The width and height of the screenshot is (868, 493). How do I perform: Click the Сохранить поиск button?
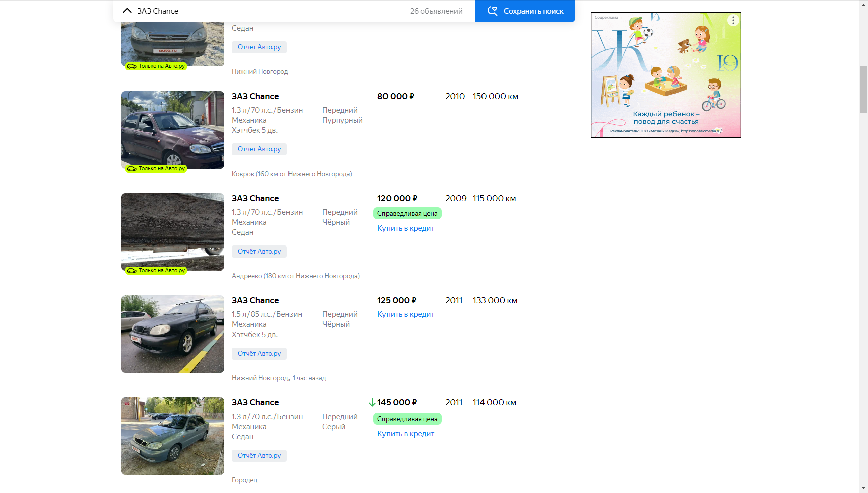[533, 11]
